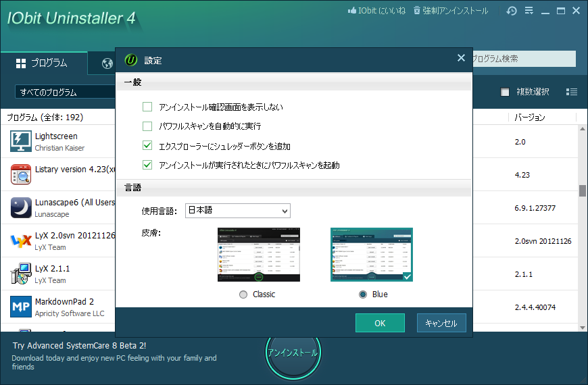Choose the Blue radio button

[x=363, y=294]
